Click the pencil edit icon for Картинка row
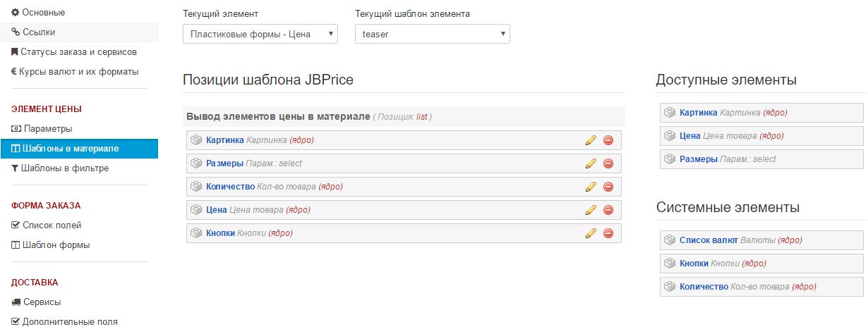This screenshot has height=334, width=868. click(591, 140)
